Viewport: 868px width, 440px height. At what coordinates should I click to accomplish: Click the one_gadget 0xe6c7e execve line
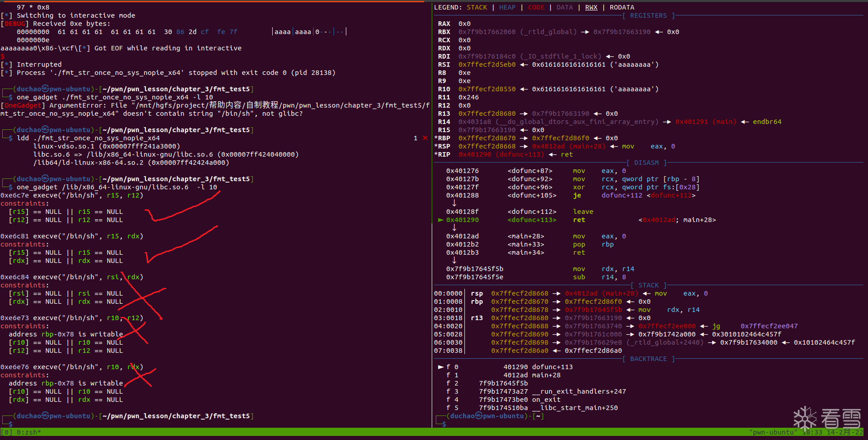coord(72,195)
